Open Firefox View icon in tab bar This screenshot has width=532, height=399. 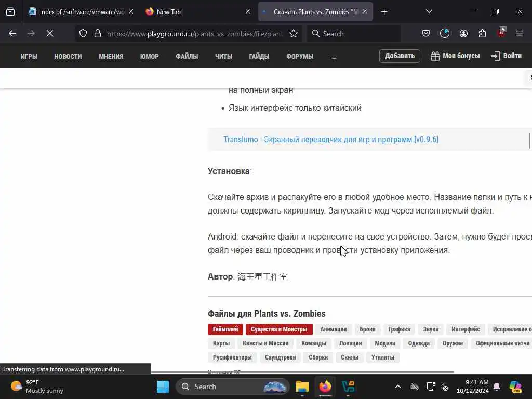click(10, 11)
